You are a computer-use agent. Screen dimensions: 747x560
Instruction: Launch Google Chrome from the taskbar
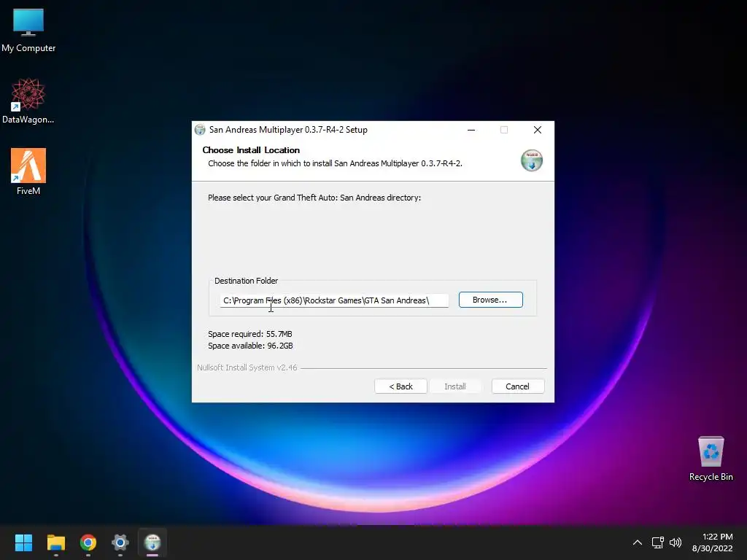[x=88, y=542]
